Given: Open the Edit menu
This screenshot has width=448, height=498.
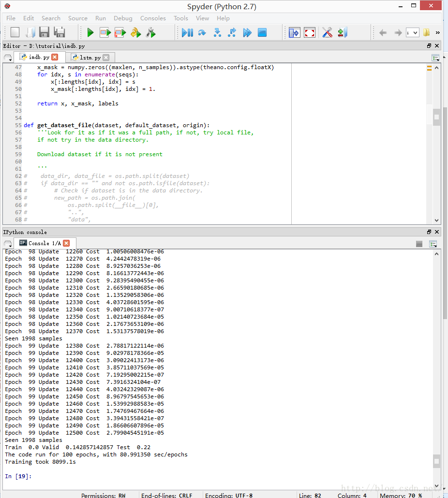Looking at the screenshot, I should [x=29, y=18].
